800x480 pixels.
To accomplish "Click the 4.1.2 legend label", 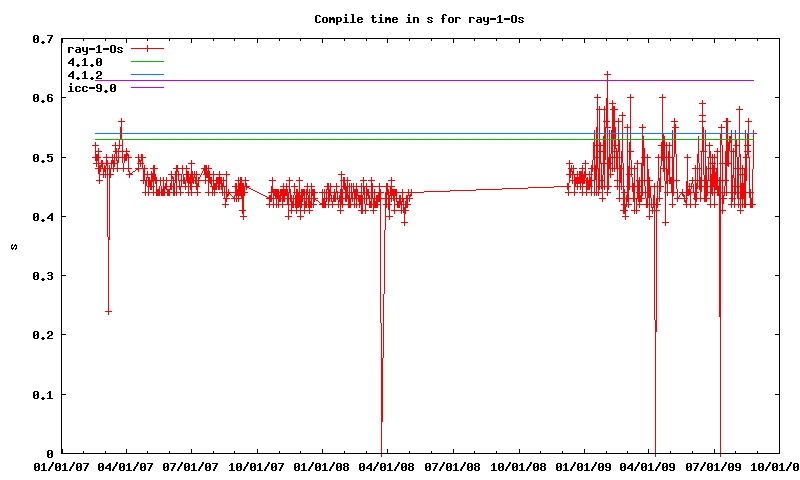I will pyautogui.click(x=84, y=75).
